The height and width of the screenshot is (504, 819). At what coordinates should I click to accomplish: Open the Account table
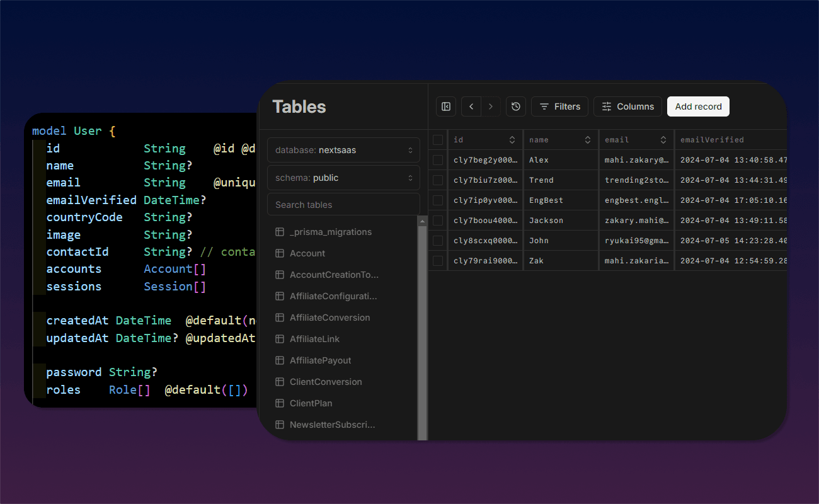307,253
